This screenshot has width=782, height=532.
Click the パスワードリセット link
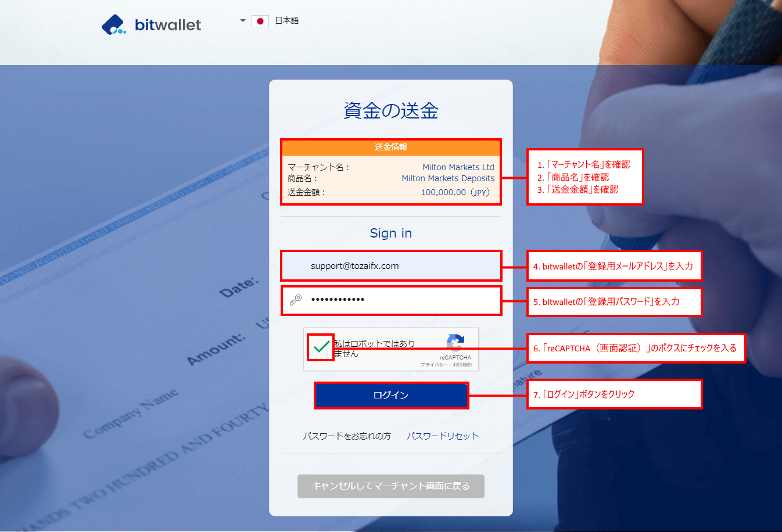click(443, 435)
